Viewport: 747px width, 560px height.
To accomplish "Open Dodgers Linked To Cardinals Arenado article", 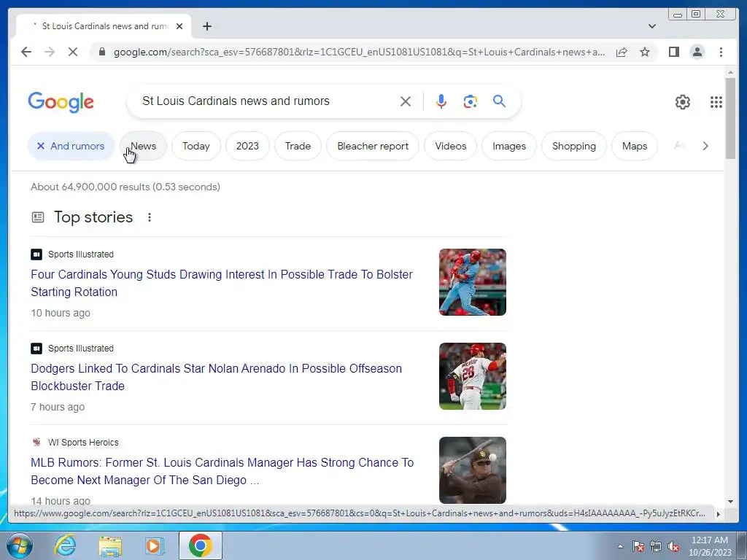I will click(216, 377).
